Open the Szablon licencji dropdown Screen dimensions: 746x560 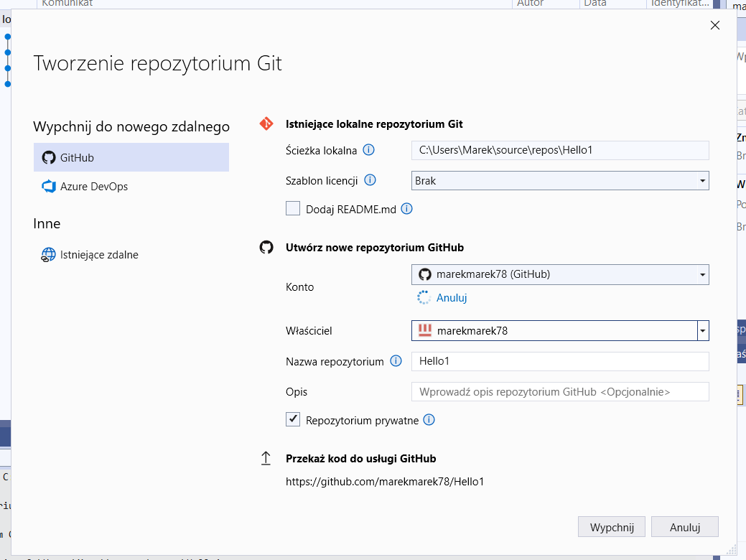point(560,181)
